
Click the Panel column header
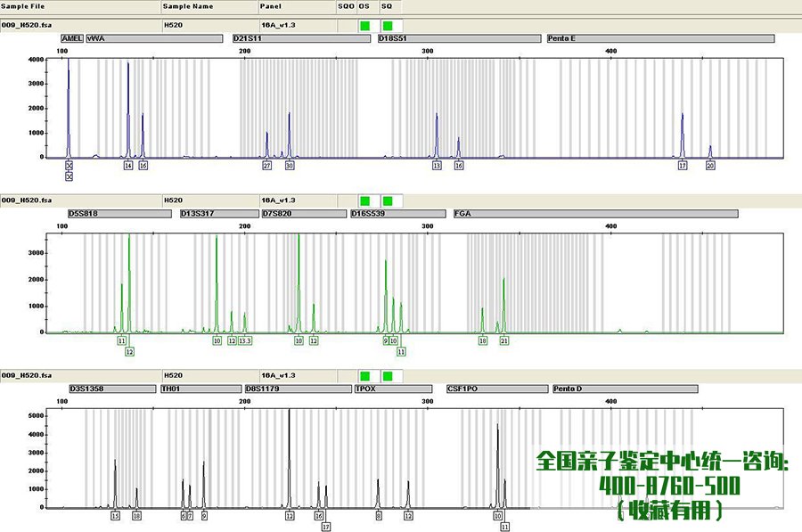(297, 6)
